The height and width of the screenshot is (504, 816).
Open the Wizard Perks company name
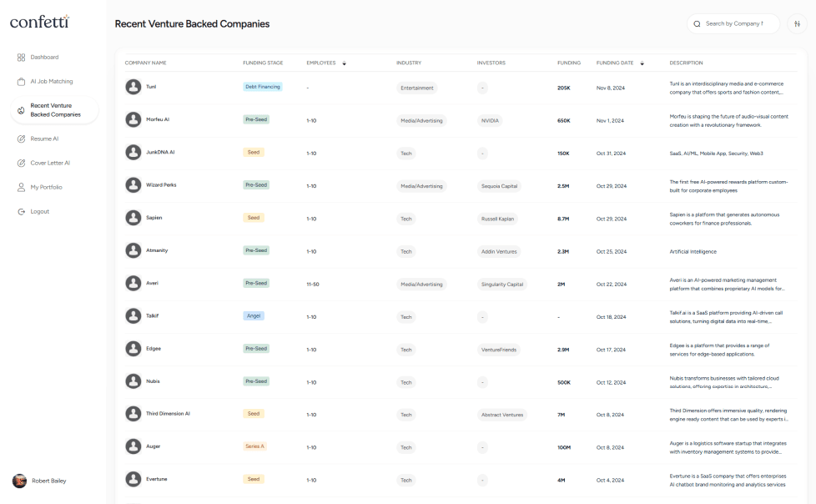coord(161,185)
